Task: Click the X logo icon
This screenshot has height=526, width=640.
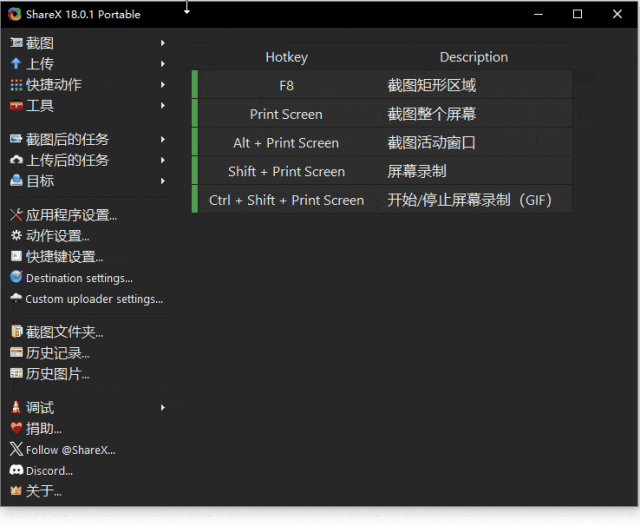Action: [x=16, y=449]
